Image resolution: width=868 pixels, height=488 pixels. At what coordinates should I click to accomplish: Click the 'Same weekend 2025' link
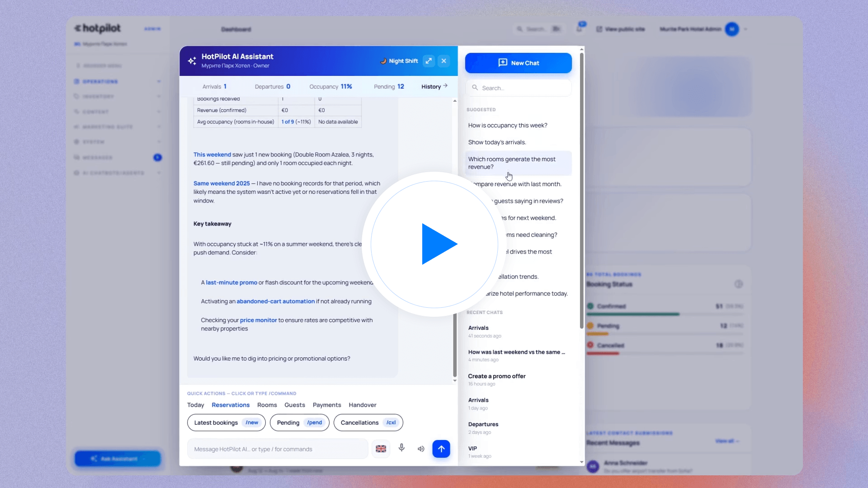(222, 183)
